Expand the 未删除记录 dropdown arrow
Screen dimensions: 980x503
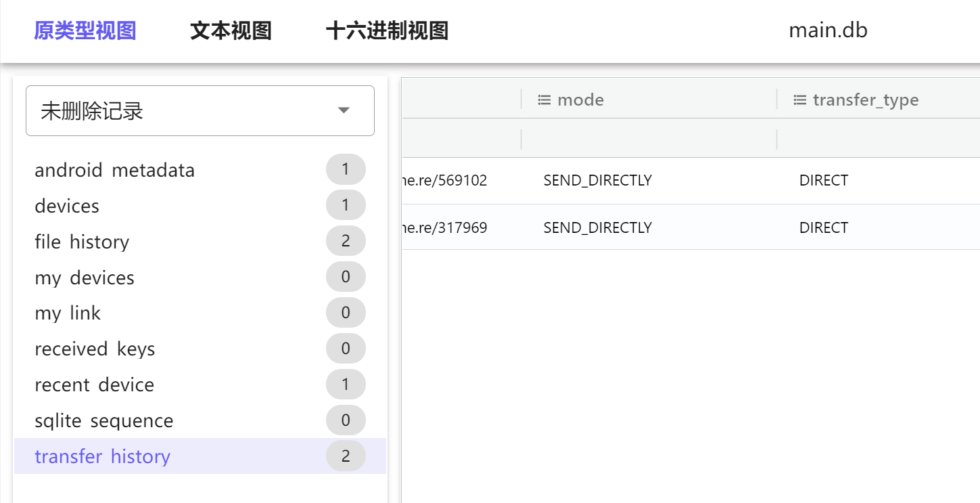344,110
